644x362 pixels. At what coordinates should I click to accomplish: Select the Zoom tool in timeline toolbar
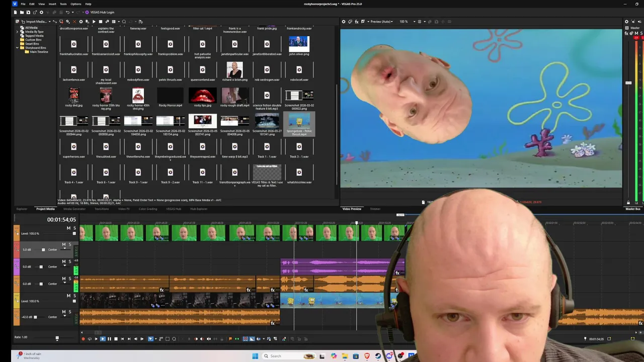point(174,339)
